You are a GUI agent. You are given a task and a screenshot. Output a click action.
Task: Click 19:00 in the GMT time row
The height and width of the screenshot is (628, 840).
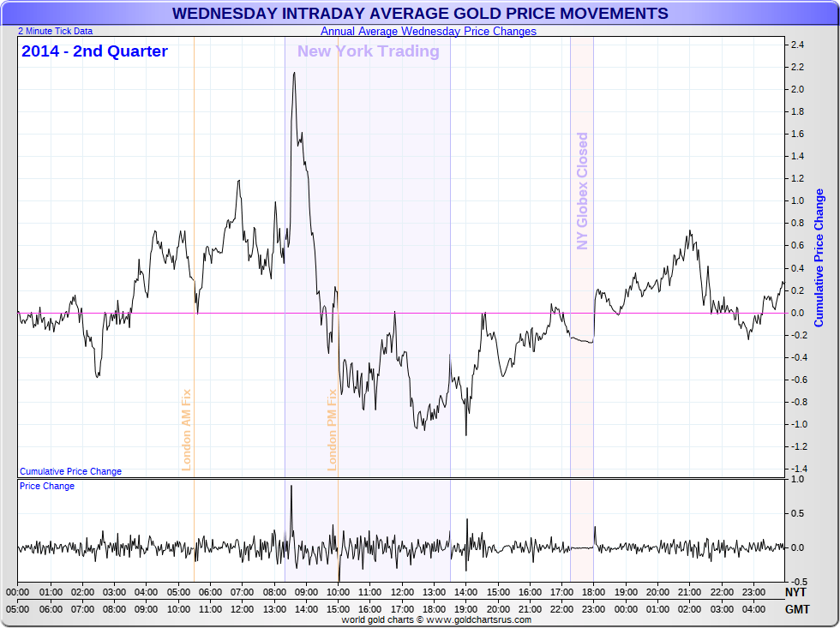465,609
